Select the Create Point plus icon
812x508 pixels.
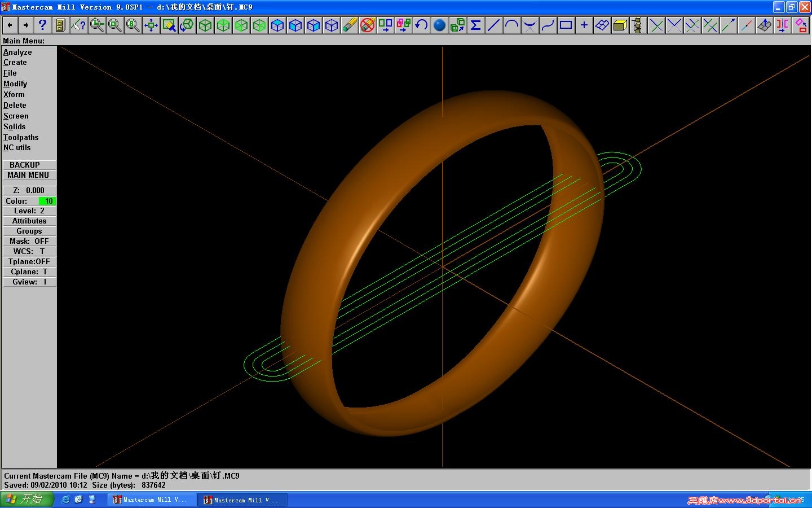click(584, 25)
